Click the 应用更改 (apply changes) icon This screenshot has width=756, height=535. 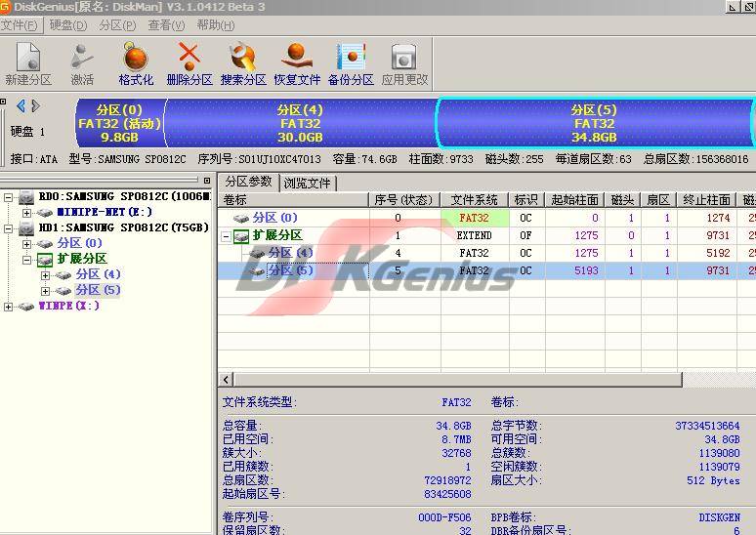[404, 57]
